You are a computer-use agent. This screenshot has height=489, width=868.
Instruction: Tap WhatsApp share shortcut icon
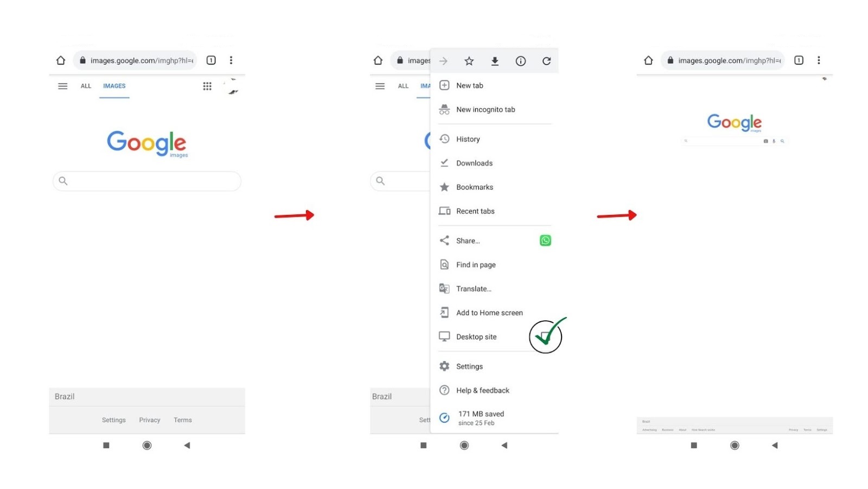click(546, 240)
